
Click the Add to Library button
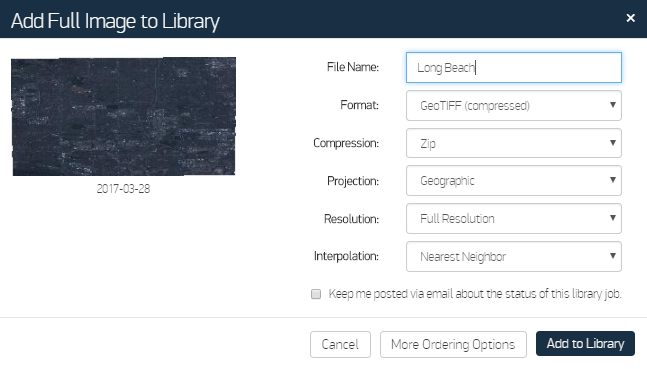585,343
